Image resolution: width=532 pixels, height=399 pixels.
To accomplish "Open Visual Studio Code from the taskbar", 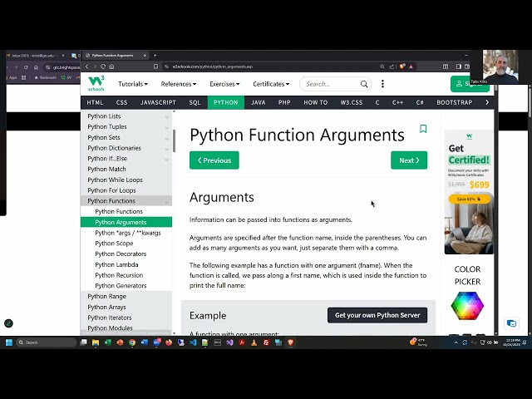I will click(193, 342).
